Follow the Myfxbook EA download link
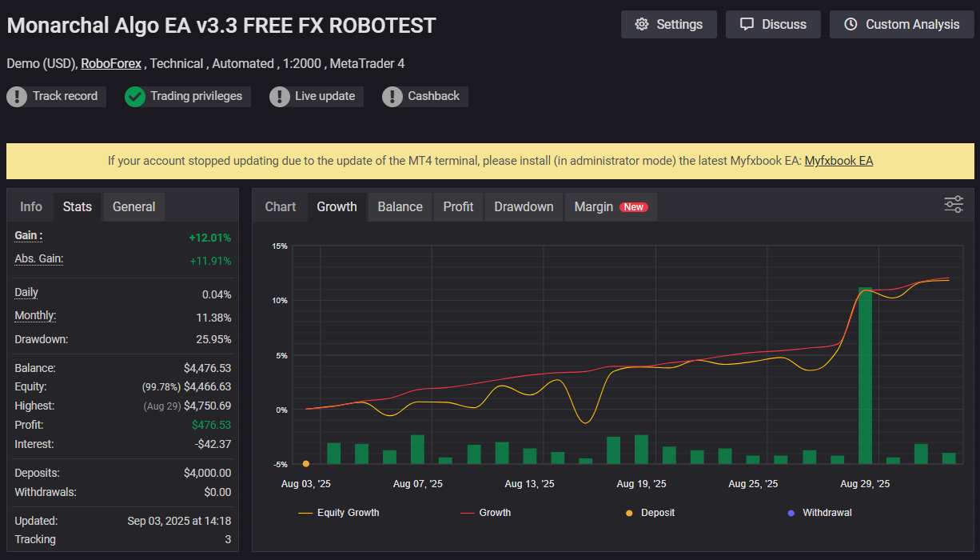 839,161
